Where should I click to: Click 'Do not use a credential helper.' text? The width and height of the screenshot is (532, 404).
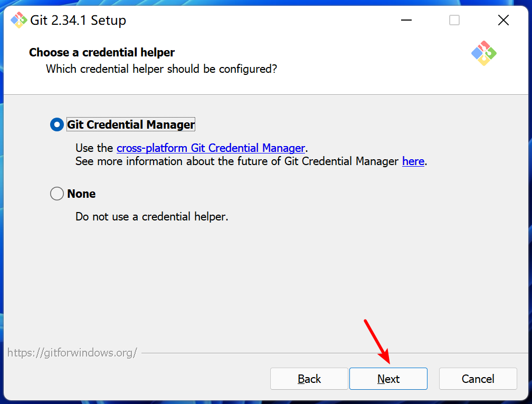pyautogui.click(x=151, y=217)
